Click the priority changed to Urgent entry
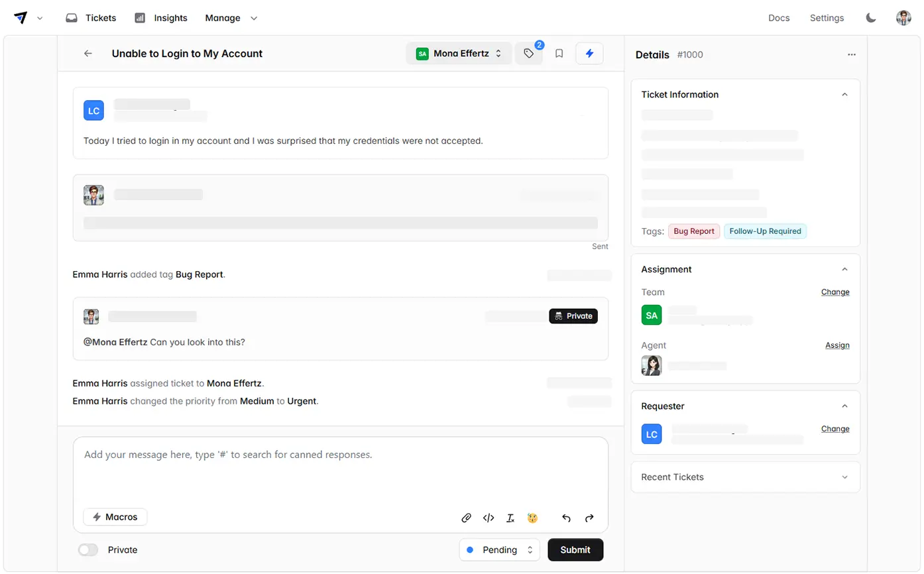This screenshot has width=924, height=574. [196, 402]
